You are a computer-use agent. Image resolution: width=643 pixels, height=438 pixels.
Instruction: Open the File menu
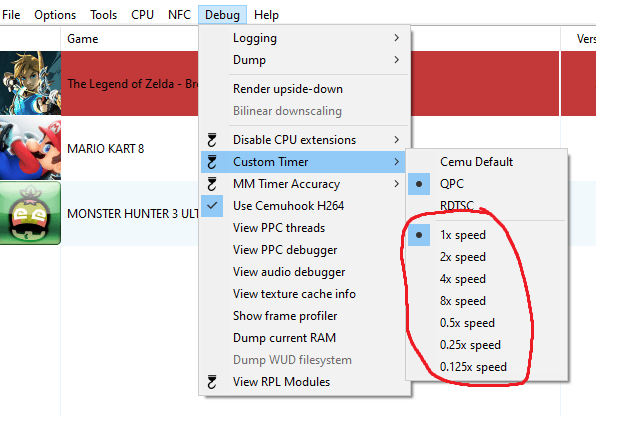click(x=11, y=15)
